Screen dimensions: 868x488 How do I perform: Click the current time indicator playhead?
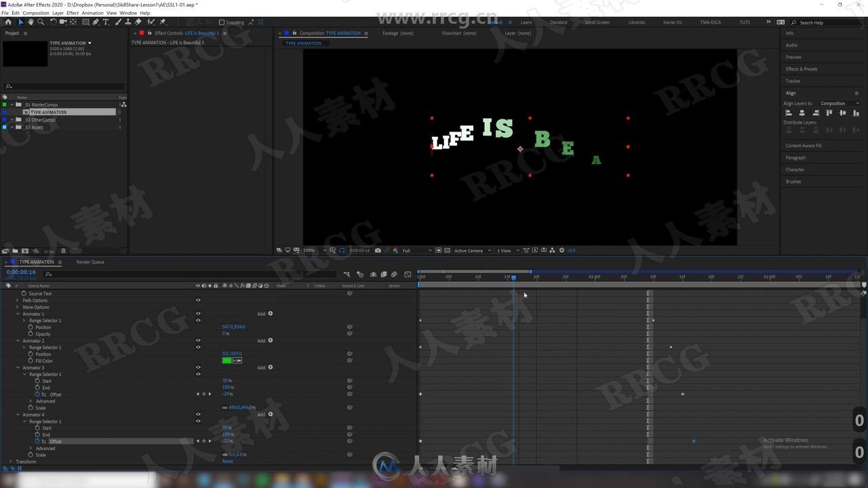tap(513, 278)
